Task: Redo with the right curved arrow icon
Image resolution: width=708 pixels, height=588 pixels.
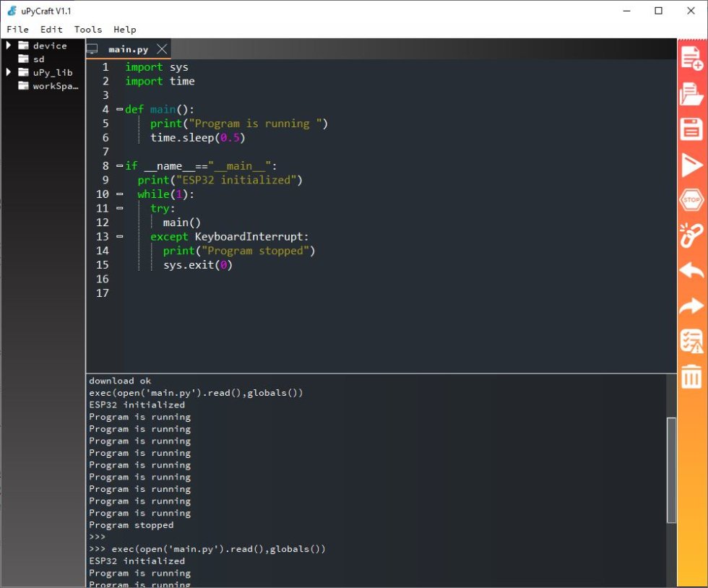Action: tap(691, 306)
